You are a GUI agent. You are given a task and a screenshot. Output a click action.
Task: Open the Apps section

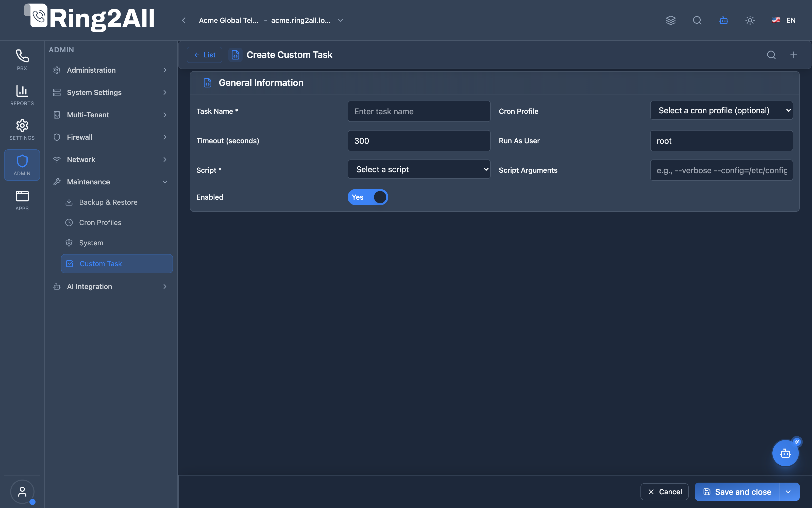coord(22,200)
